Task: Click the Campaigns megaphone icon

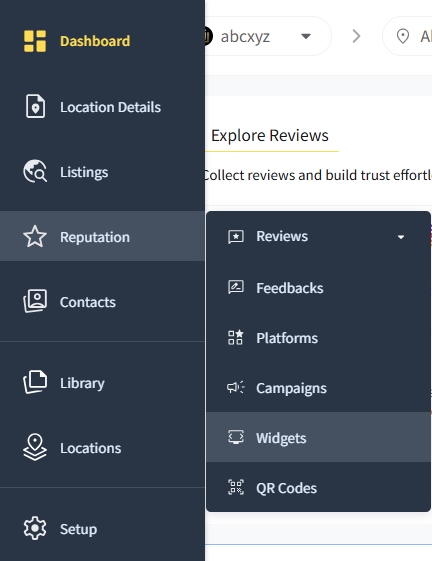Action: (236, 387)
